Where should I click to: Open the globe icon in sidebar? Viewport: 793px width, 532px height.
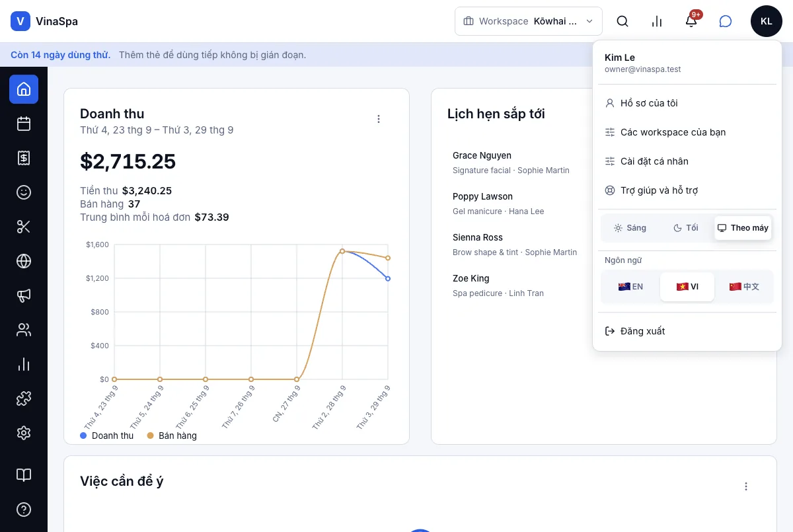click(x=24, y=261)
